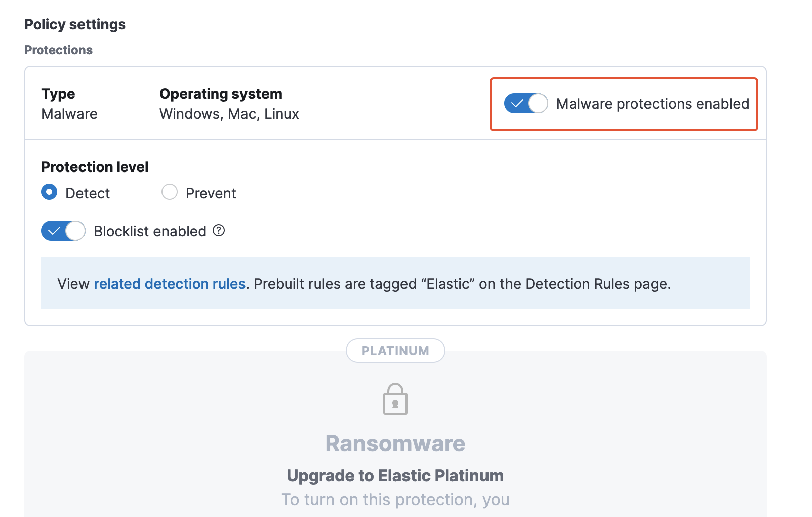The width and height of the screenshot is (812, 517).
Task: Click the 'To turn on this protection' text
Action: (x=395, y=500)
